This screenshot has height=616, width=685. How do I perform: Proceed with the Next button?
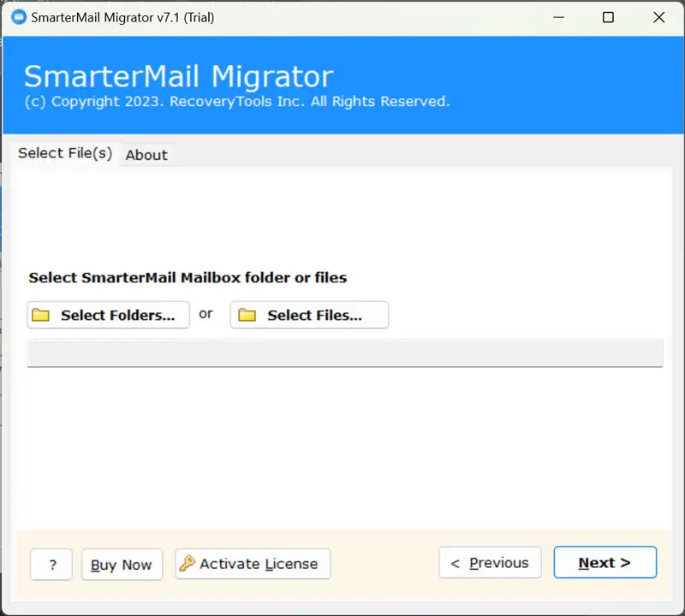click(605, 563)
